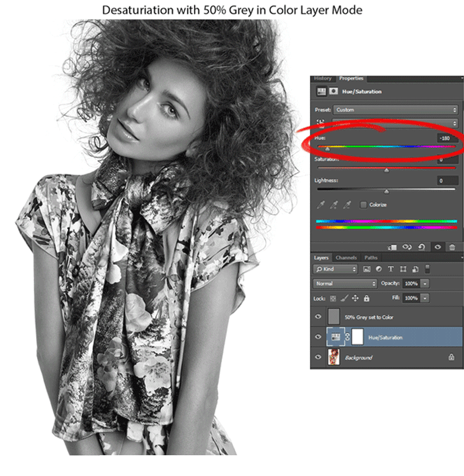The image size is (464, 476).
Task: Select the Layers tab
Action: coord(321,258)
